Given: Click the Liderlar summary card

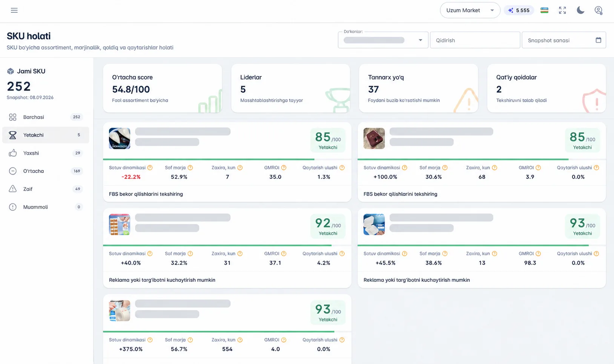Looking at the screenshot, I should 290,88.
